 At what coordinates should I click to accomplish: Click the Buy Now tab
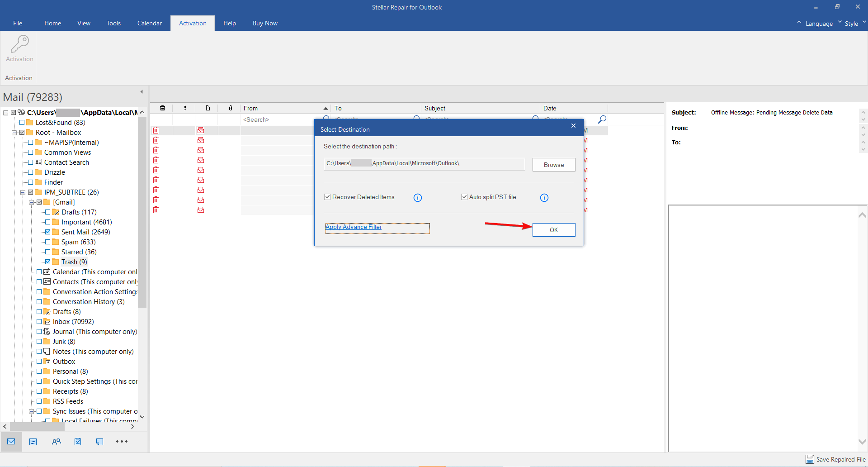point(265,23)
